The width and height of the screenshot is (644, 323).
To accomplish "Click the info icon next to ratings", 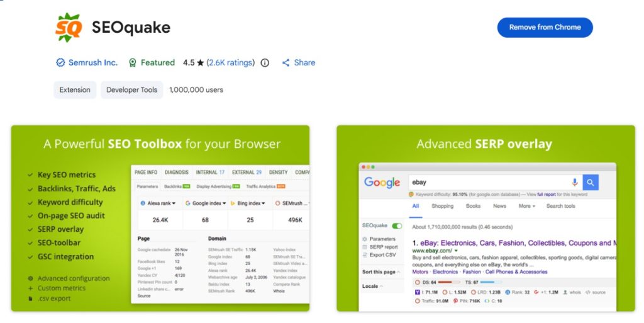I will [265, 62].
